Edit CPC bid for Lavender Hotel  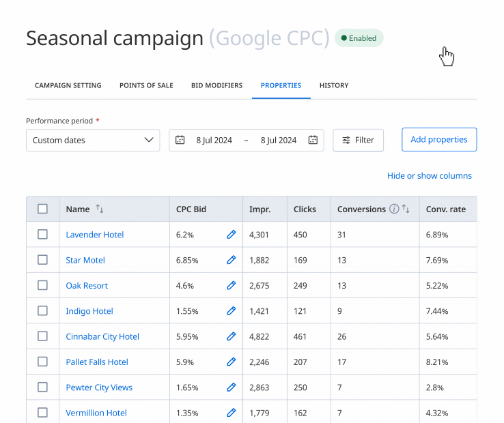pos(231,235)
